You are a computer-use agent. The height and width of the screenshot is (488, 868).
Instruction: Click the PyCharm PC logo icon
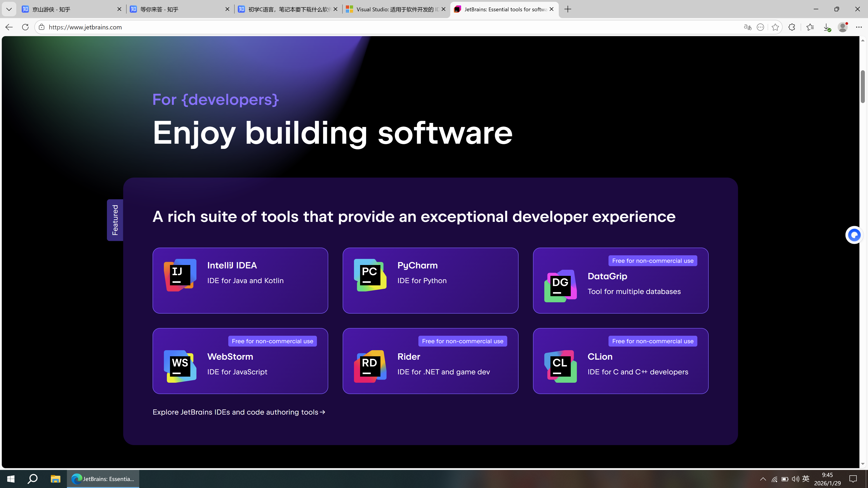(370, 275)
